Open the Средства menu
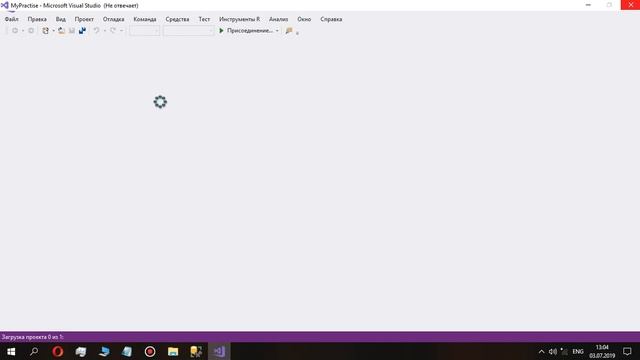 click(x=177, y=19)
